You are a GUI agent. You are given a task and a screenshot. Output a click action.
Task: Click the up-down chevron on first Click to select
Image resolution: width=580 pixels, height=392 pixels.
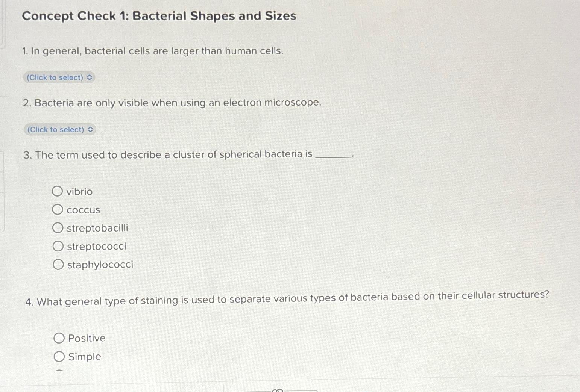[90, 77]
